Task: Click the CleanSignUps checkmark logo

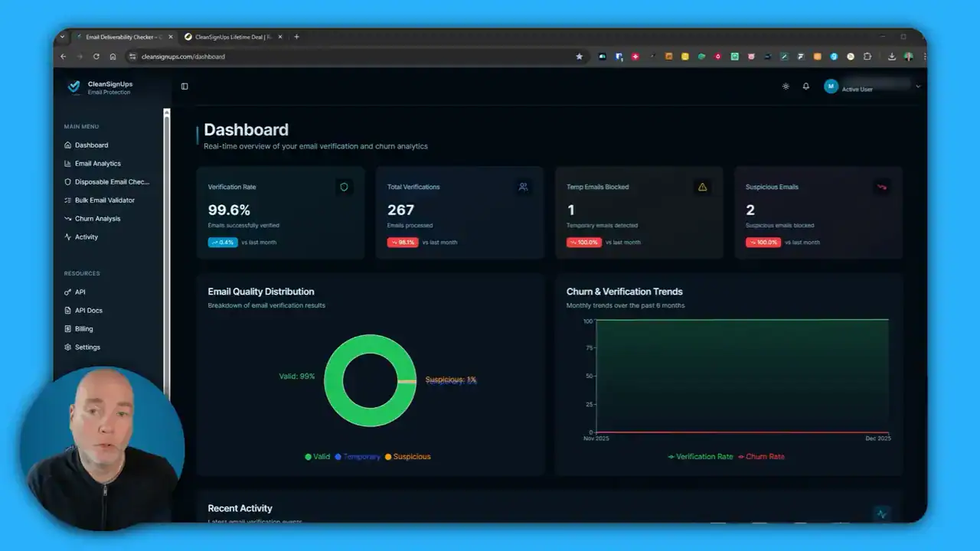Action: click(73, 87)
